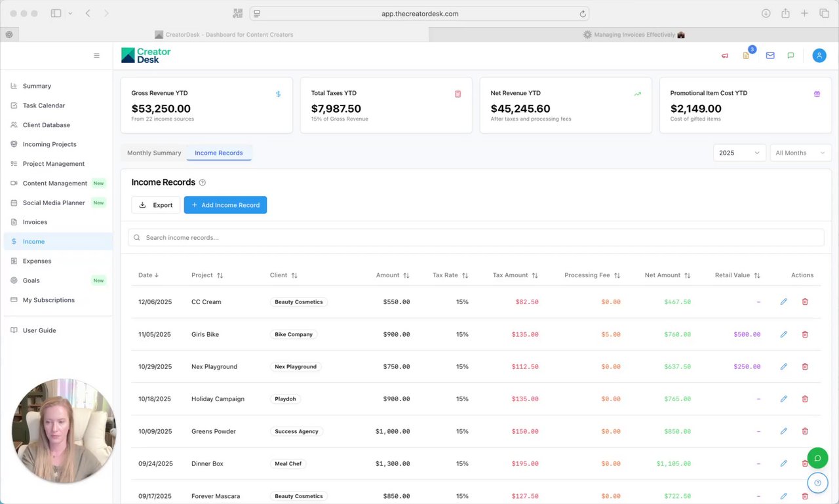
Task: Go back in Safari
Action: (88, 14)
